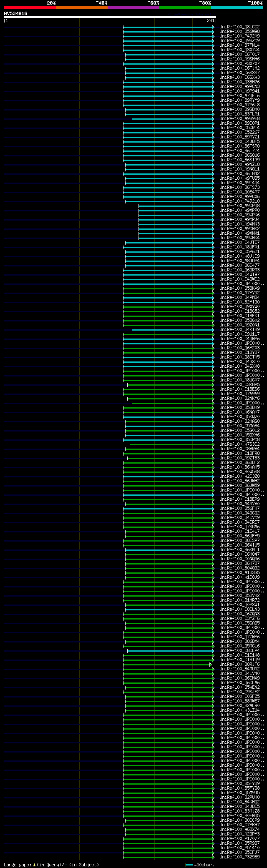This screenshot has width=267, height=868.
Task: Open hit UniRef100_Q8LCC2
Action: [239, 27]
